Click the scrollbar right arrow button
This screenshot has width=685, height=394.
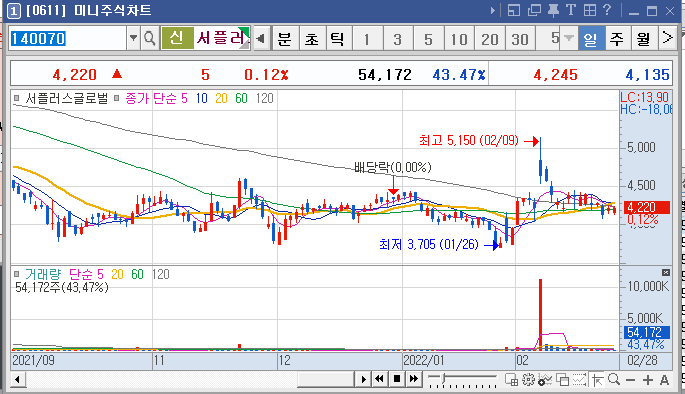363,379
